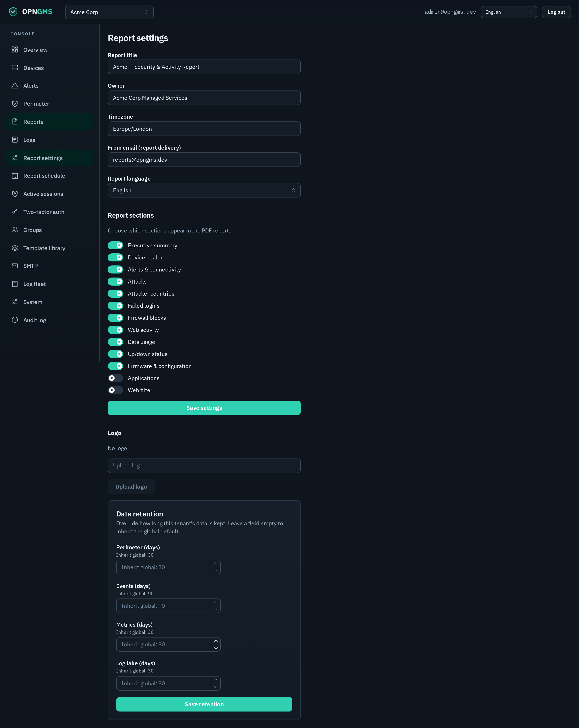The height and width of the screenshot is (728, 579).
Task: Click the Report title input field
Action: (204, 67)
